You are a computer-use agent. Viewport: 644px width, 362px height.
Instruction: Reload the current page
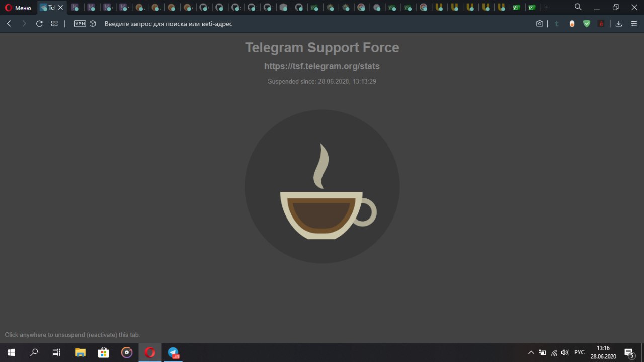tap(39, 24)
